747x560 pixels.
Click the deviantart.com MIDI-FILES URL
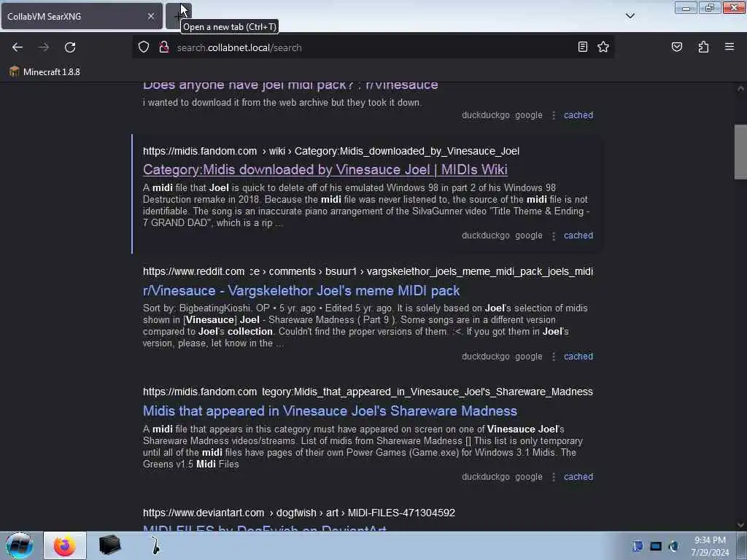[x=298, y=513]
